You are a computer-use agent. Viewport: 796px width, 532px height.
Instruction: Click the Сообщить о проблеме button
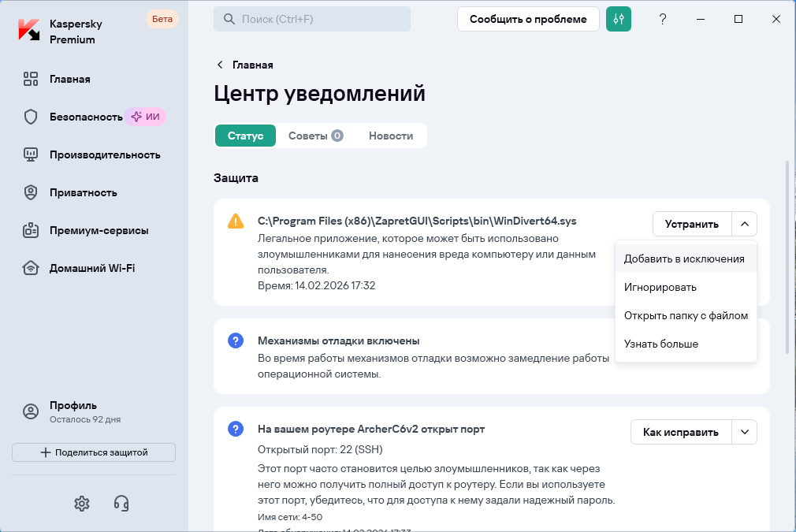pyautogui.click(x=527, y=18)
